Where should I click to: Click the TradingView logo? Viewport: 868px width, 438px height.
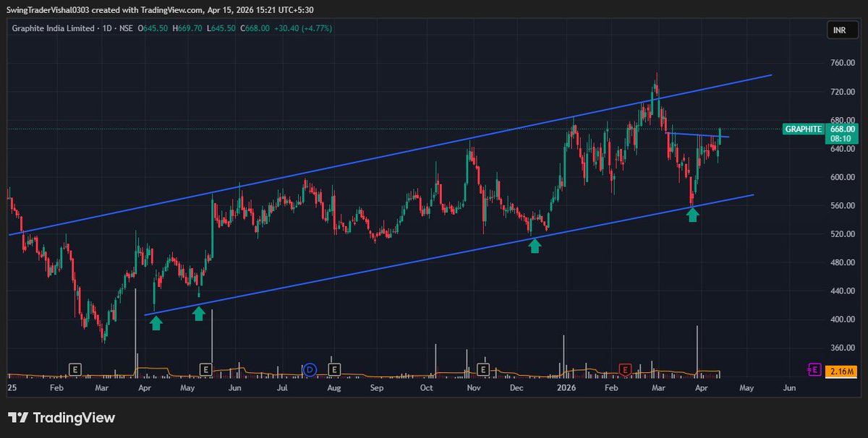[x=61, y=418]
